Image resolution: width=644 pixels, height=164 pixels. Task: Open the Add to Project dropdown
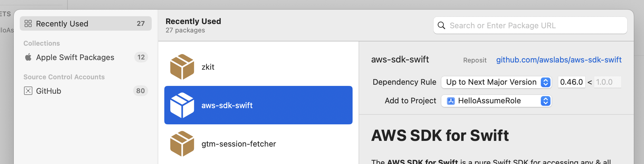[x=496, y=101]
